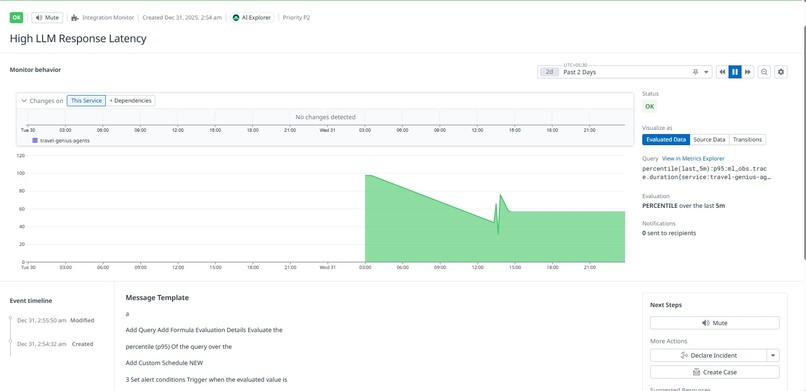Open the Past 2 Days time dropdown
The height and width of the screenshot is (391, 806).
tap(625, 72)
